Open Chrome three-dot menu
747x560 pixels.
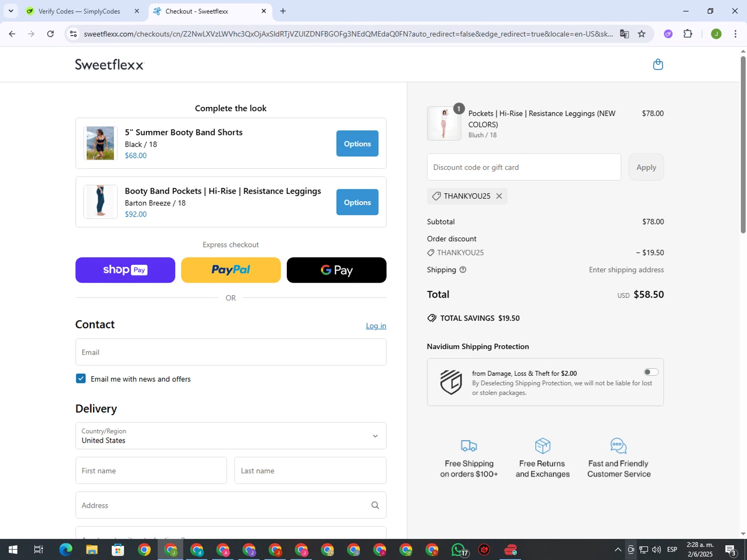tap(736, 34)
